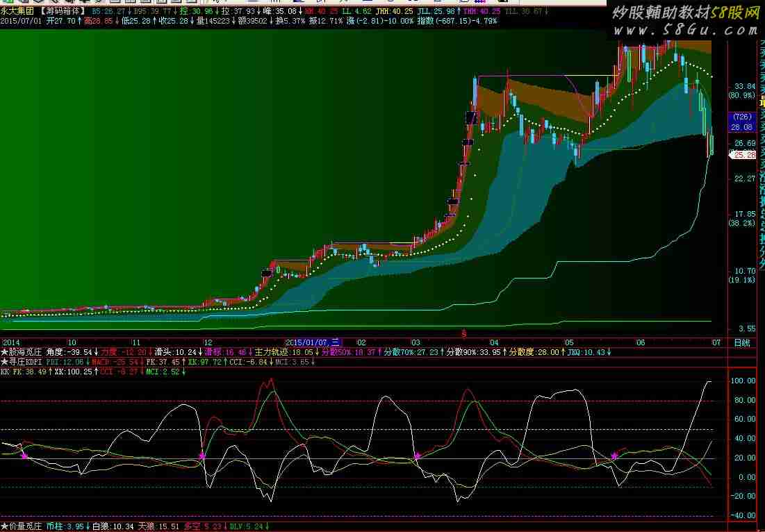Viewport: 765px width, 532px height.
Task: Click the opening price 开27.70
Action: 61,21
